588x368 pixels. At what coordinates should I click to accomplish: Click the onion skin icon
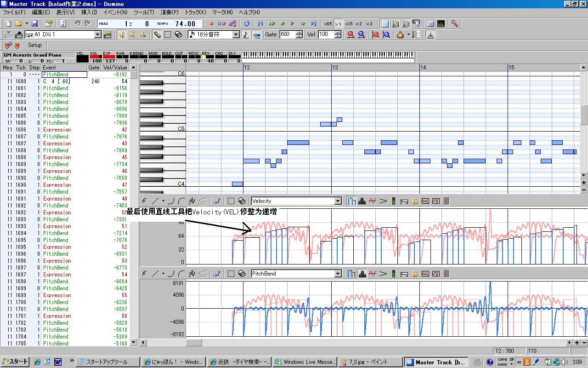pyautogui.click(x=400, y=34)
